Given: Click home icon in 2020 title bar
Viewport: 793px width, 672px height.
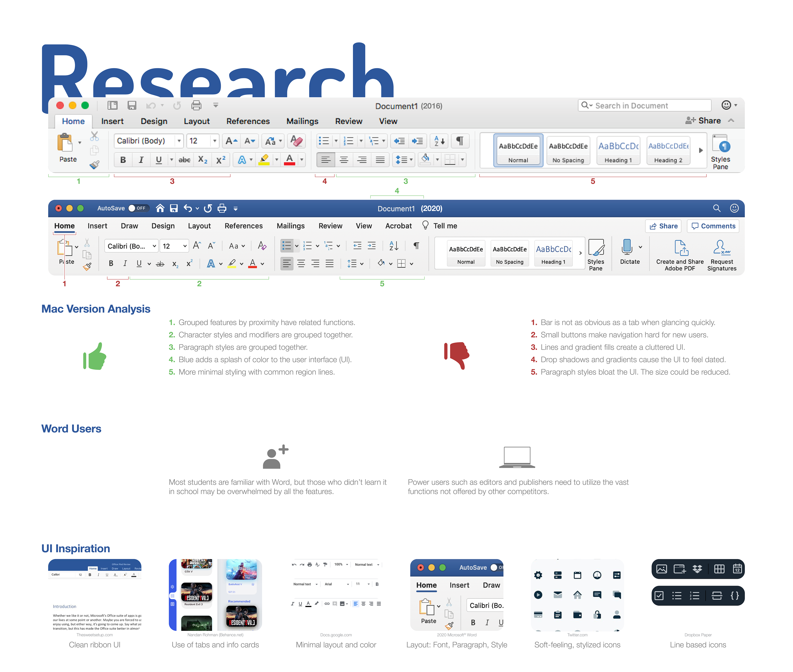Looking at the screenshot, I should tap(160, 208).
